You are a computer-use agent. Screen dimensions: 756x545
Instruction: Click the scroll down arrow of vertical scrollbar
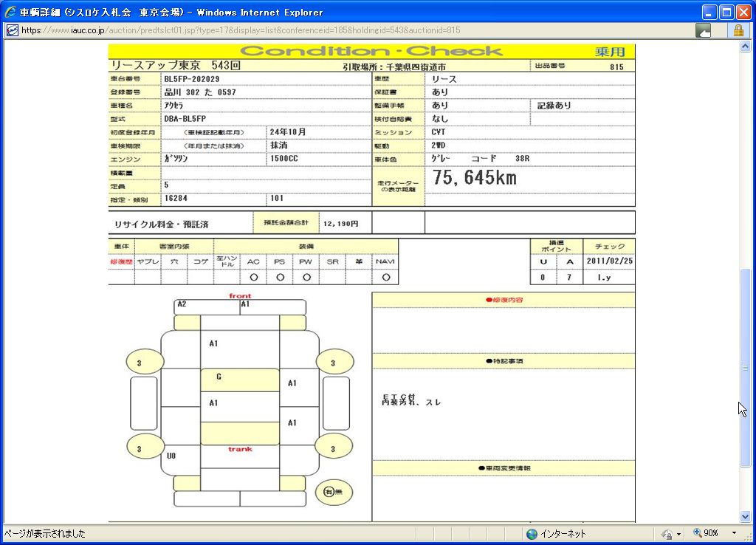coord(745,517)
